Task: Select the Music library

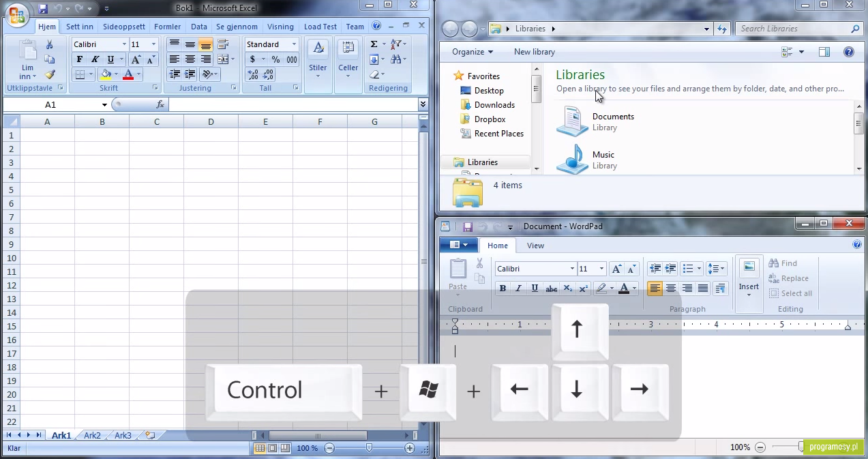Action: coord(586,160)
